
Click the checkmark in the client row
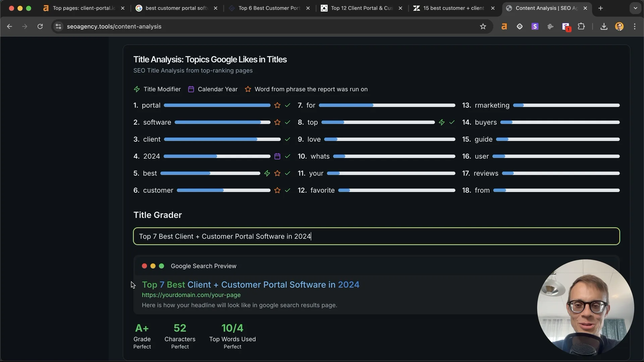287,139
